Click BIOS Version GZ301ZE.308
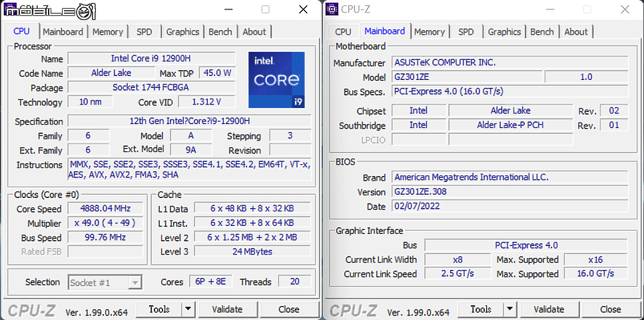This screenshot has height=320, width=644. coord(509,192)
